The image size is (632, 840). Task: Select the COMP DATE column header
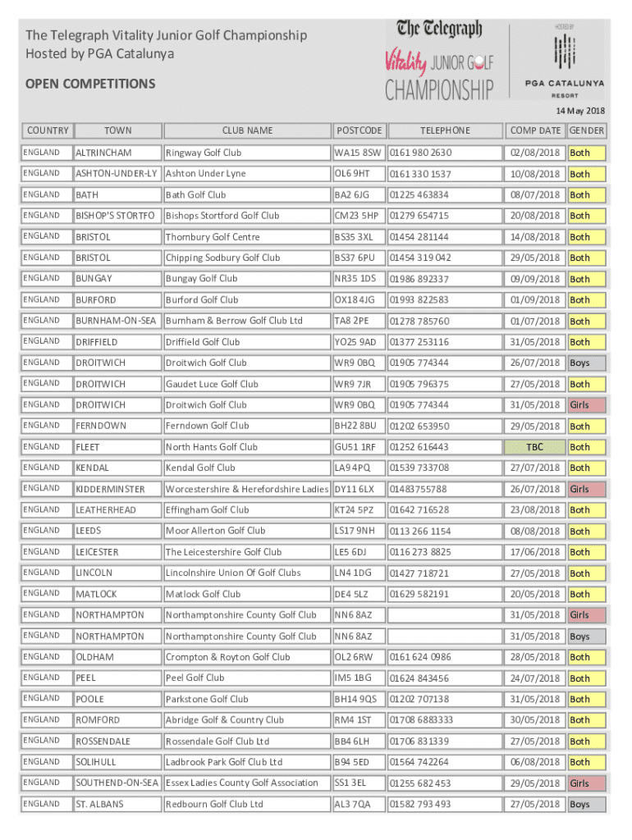point(534,130)
